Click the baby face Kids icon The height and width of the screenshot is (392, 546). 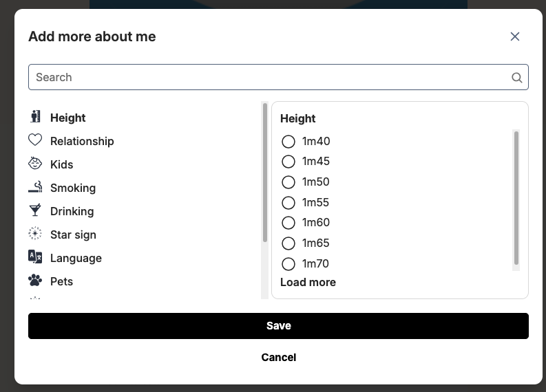click(x=35, y=164)
